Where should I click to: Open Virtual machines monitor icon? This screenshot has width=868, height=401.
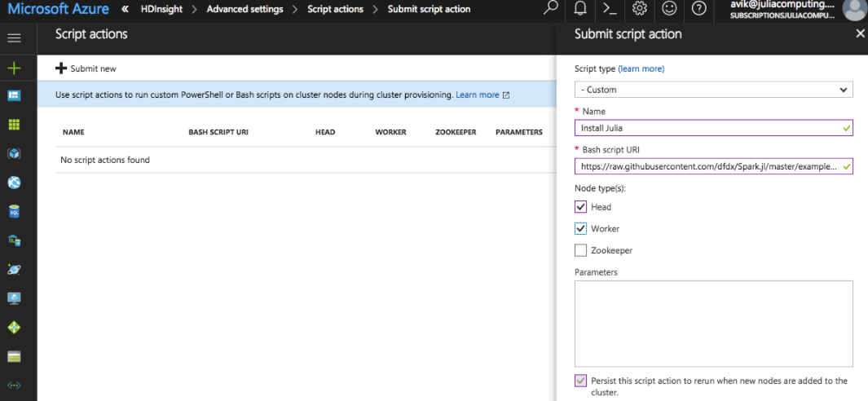coord(14,298)
